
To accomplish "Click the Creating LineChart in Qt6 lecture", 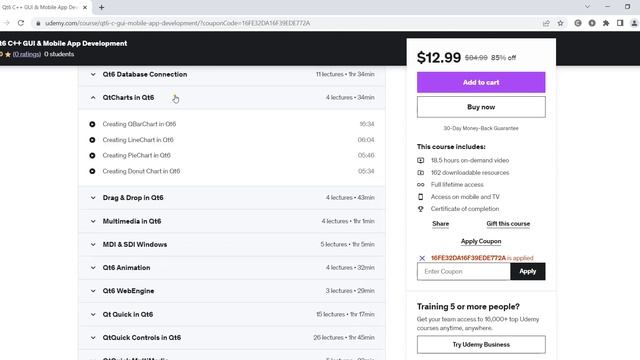I will [x=138, y=140].
